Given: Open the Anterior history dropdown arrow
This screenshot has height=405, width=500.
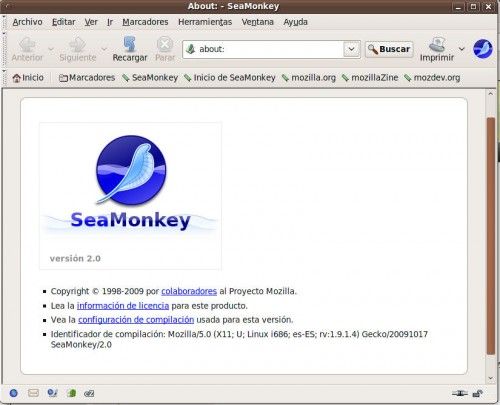Looking at the screenshot, I should point(51,49).
